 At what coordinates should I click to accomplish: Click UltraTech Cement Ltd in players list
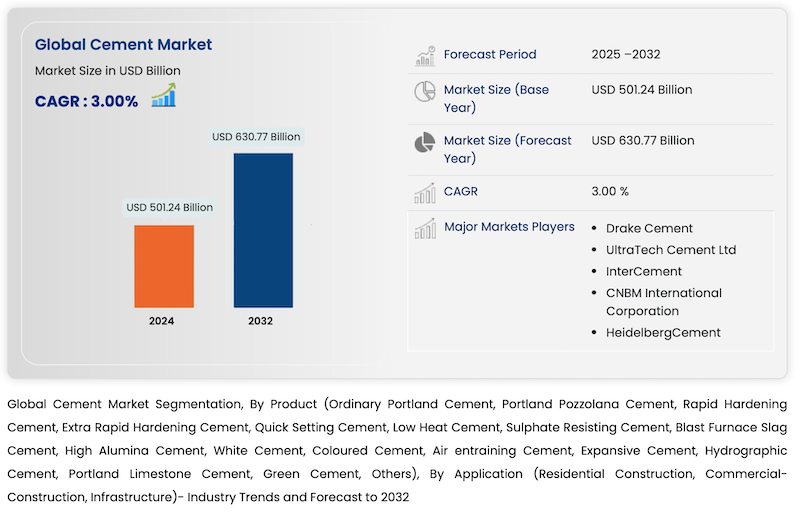[670, 250]
